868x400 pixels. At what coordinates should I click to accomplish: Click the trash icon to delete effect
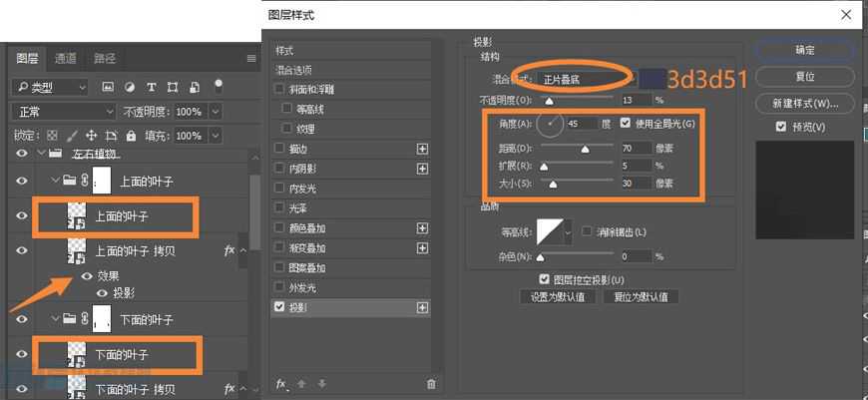click(431, 383)
